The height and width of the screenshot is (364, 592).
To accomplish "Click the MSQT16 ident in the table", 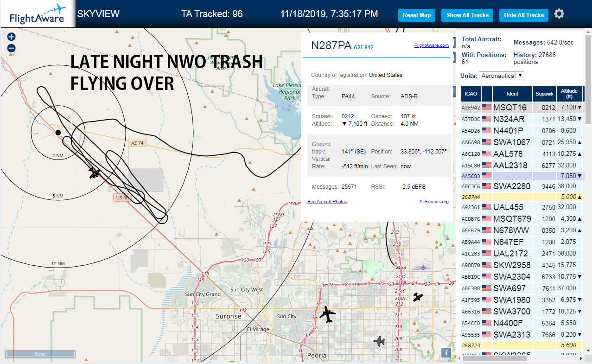I will point(510,108).
